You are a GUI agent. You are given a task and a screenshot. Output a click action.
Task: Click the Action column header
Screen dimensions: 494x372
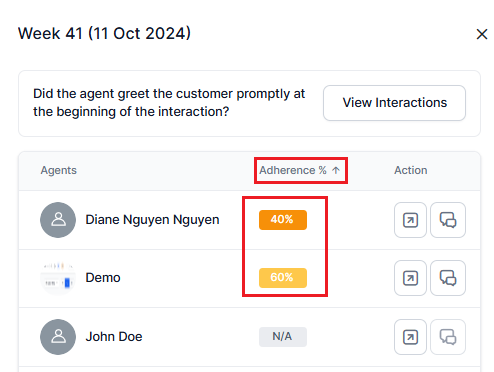411,170
